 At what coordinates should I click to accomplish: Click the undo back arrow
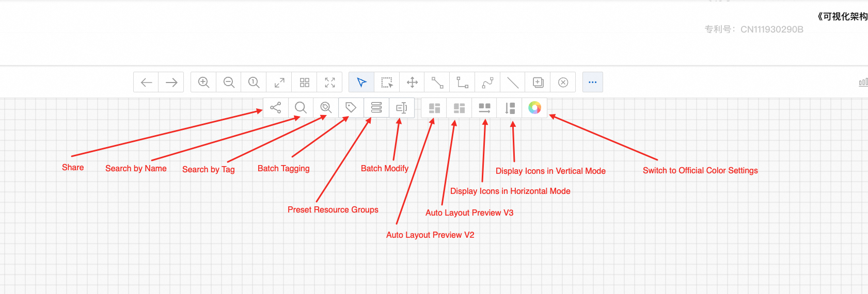[146, 82]
